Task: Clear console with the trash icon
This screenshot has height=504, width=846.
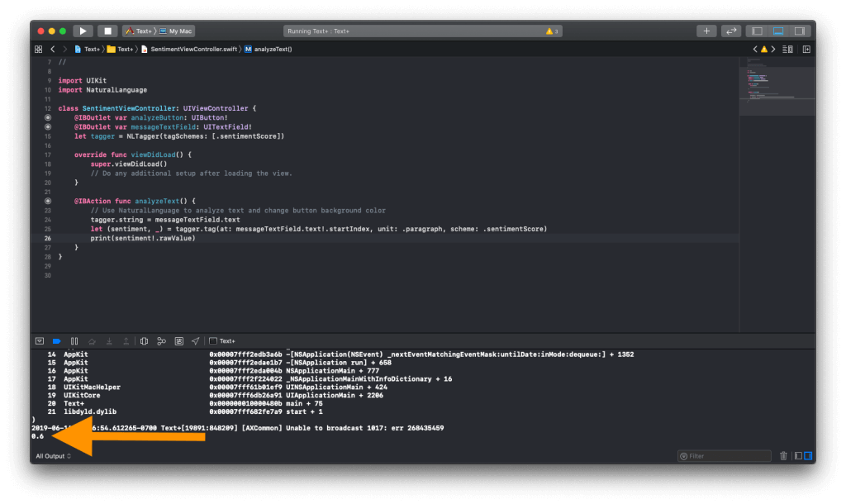Action: [x=783, y=456]
